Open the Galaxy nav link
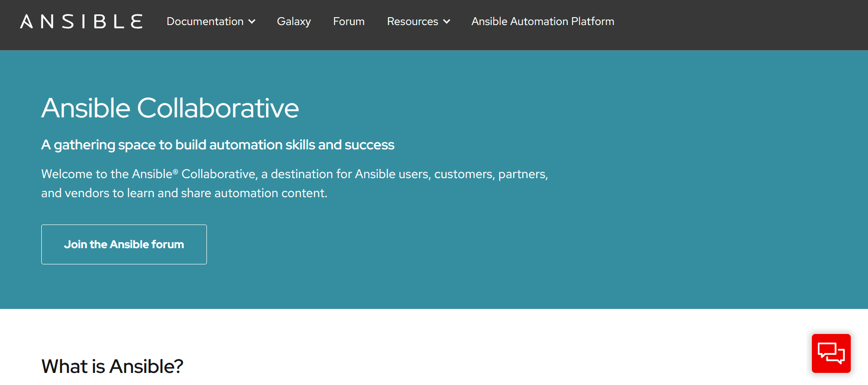868x385 pixels. [x=294, y=21]
